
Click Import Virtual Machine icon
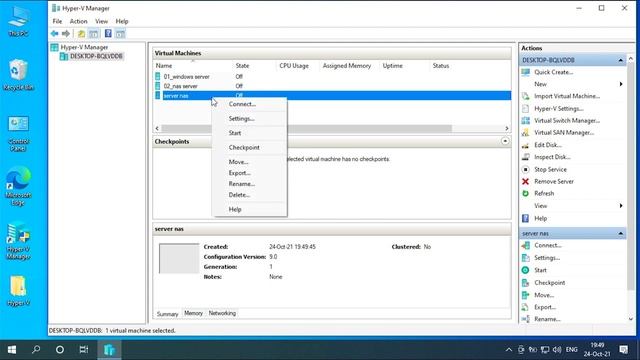[526, 96]
